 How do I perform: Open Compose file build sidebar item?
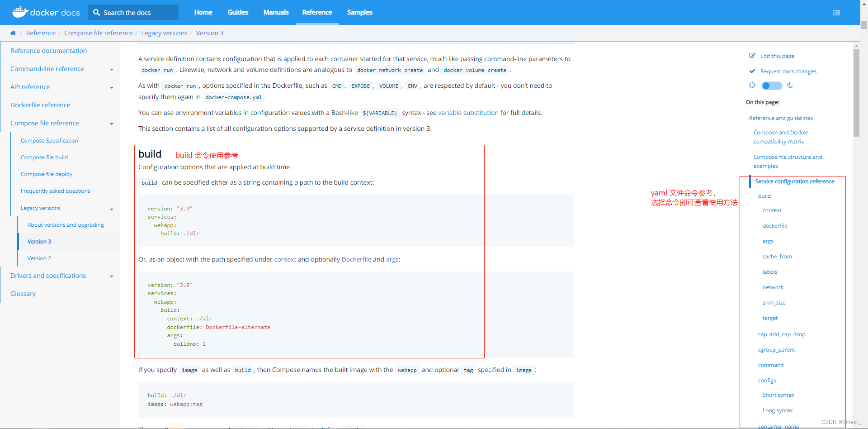tap(44, 157)
